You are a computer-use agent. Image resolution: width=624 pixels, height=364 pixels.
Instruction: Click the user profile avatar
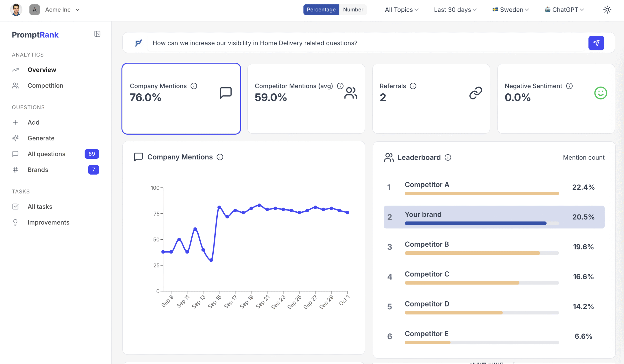click(16, 10)
